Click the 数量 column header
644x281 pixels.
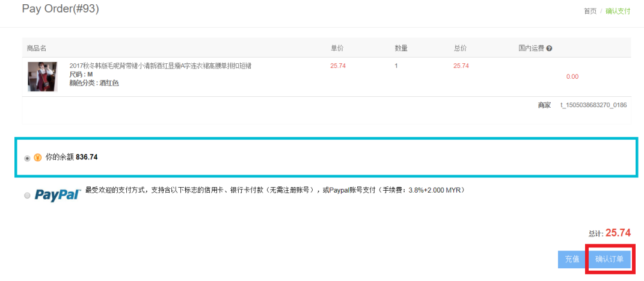click(401, 48)
